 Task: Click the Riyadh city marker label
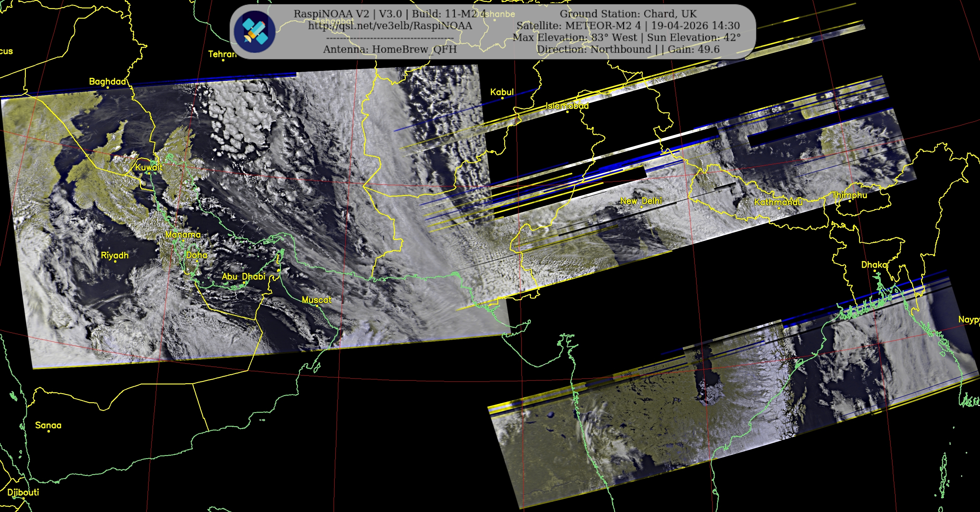(x=114, y=255)
